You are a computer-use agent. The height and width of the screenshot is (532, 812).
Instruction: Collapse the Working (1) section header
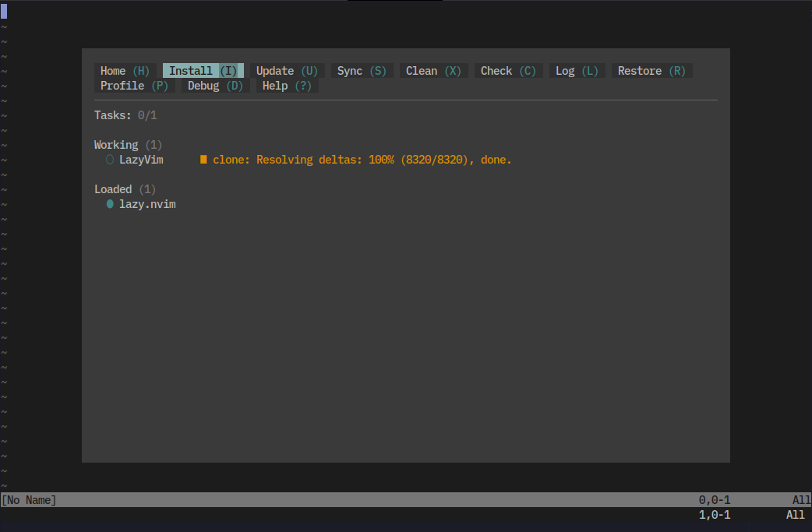pyautogui.click(x=128, y=145)
